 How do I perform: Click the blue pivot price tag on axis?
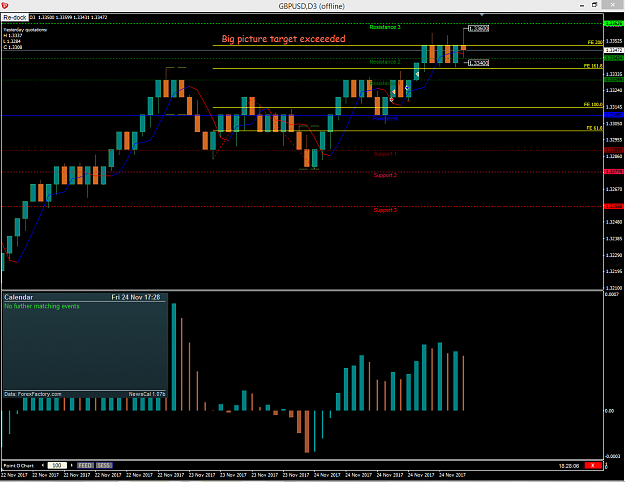614,115
